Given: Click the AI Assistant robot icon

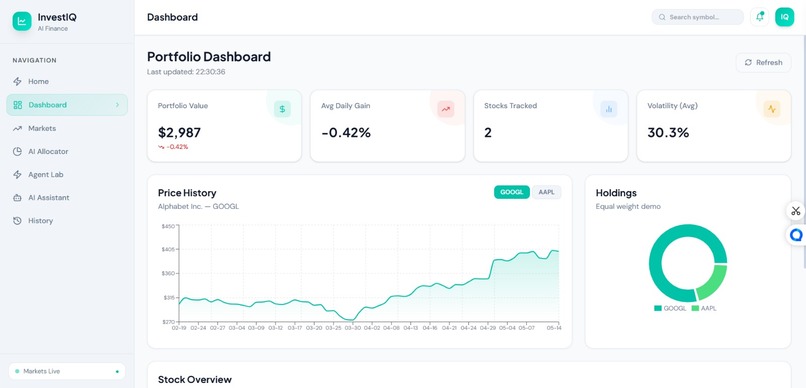Looking at the screenshot, I should (17, 198).
